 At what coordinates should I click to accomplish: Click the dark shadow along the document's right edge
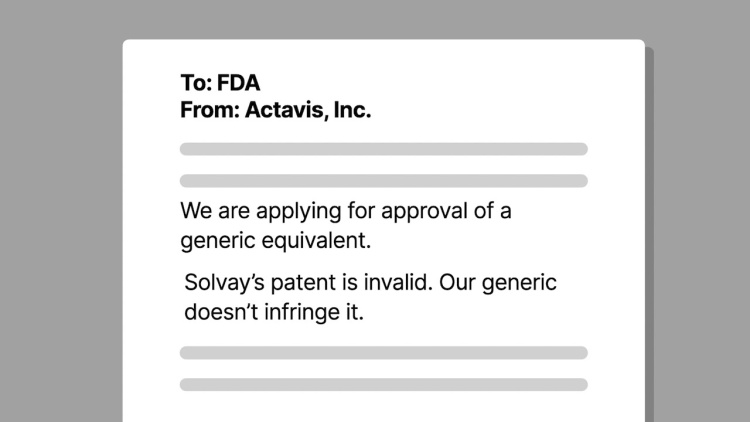650,234
